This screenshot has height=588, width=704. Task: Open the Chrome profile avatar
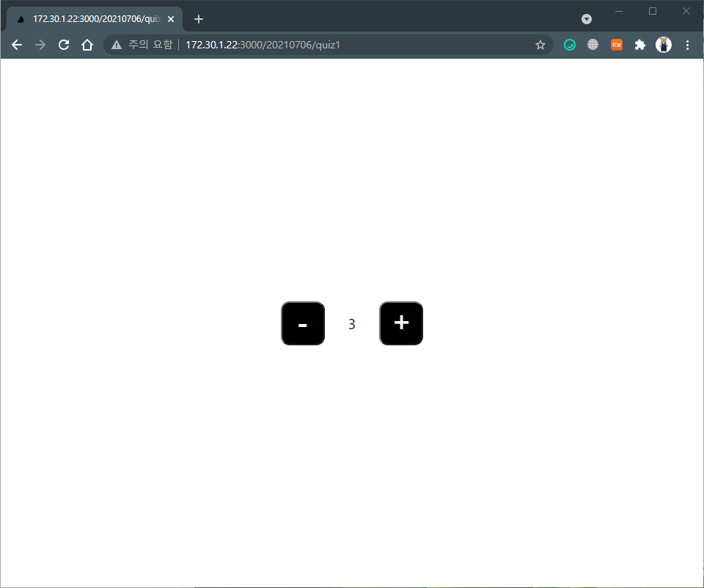click(x=664, y=45)
